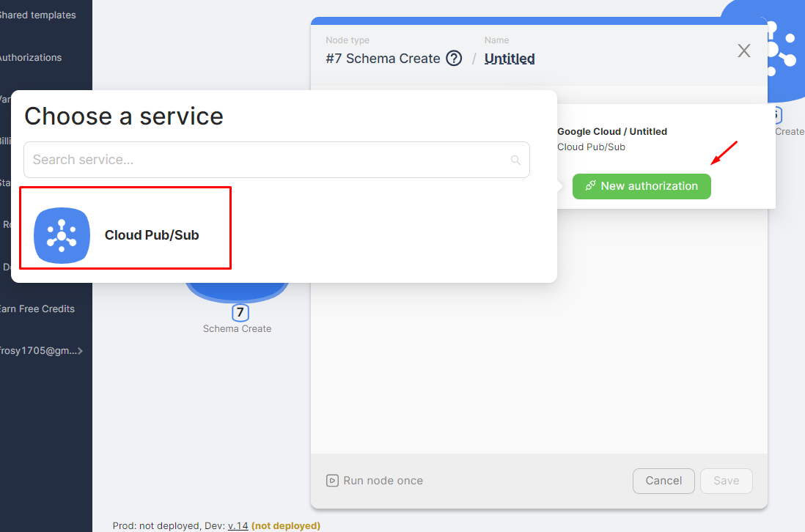805x532 pixels.
Task: Click the Cloud Pub/Sub text label in the service list
Action: coord(152,235)
